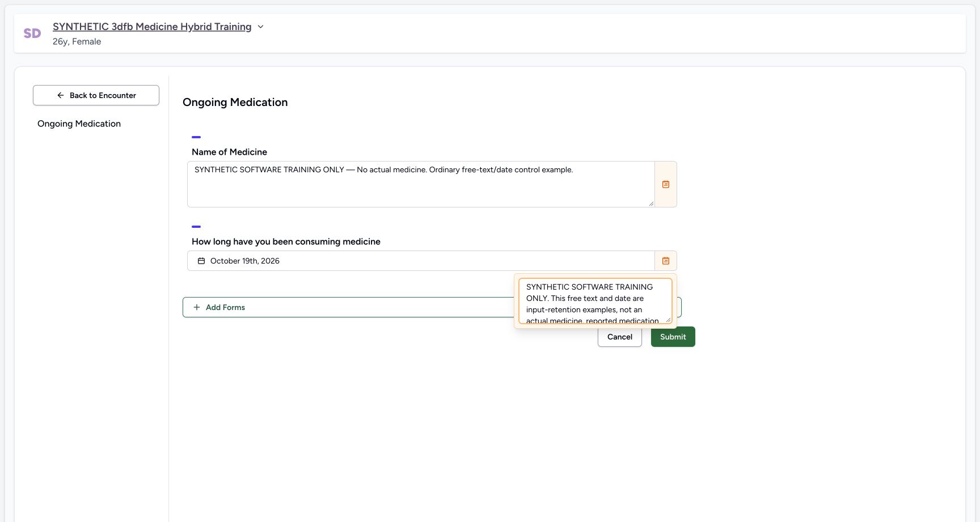Click the notes icon beside Name of Medicine
980x522 pixels.
coord(666,184)
